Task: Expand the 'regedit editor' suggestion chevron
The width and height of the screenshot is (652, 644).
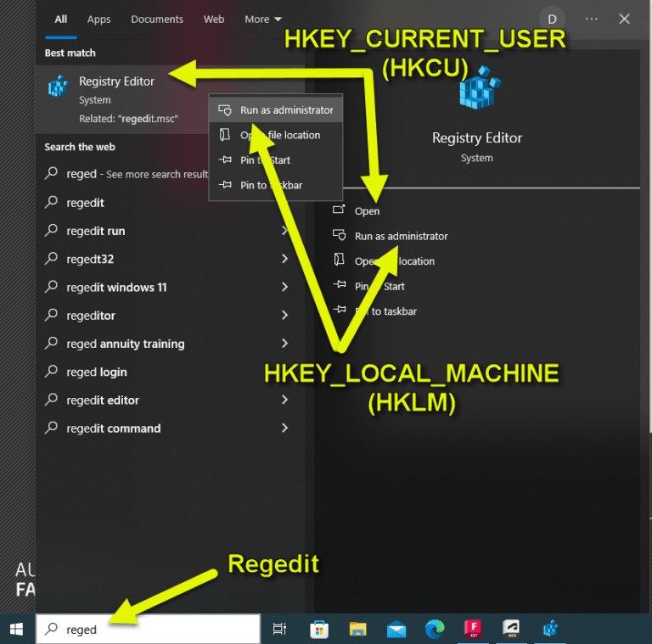Action: [x=285, y=400]
